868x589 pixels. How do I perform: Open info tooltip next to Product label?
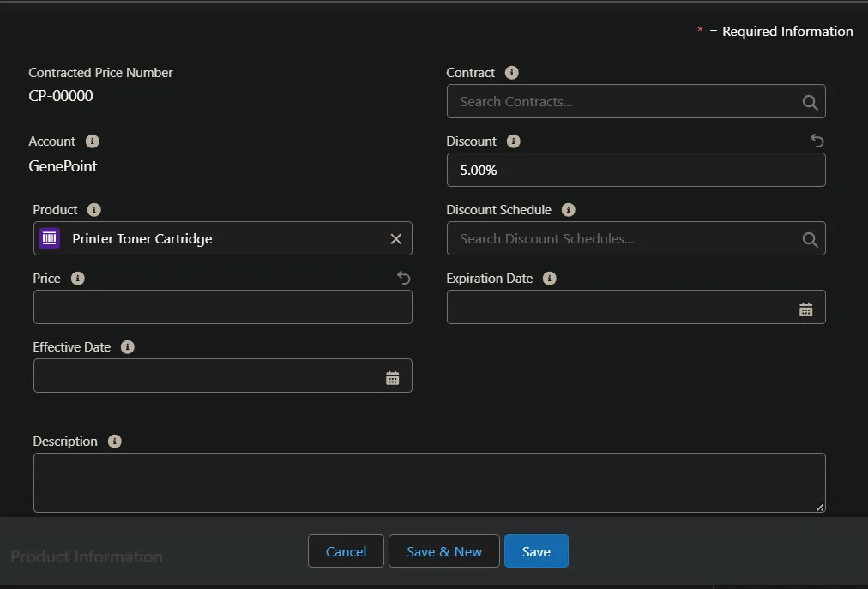point(94,210)
